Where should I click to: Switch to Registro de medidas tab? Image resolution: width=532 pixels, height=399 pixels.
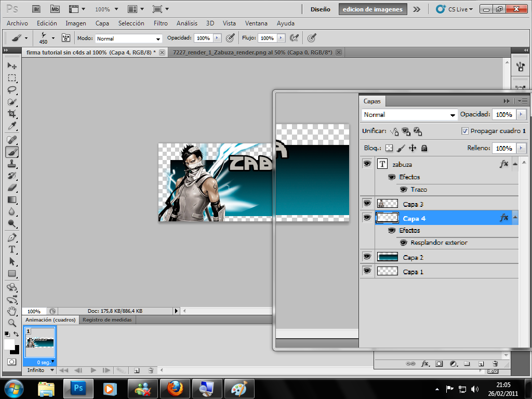(x=107, y=320)
